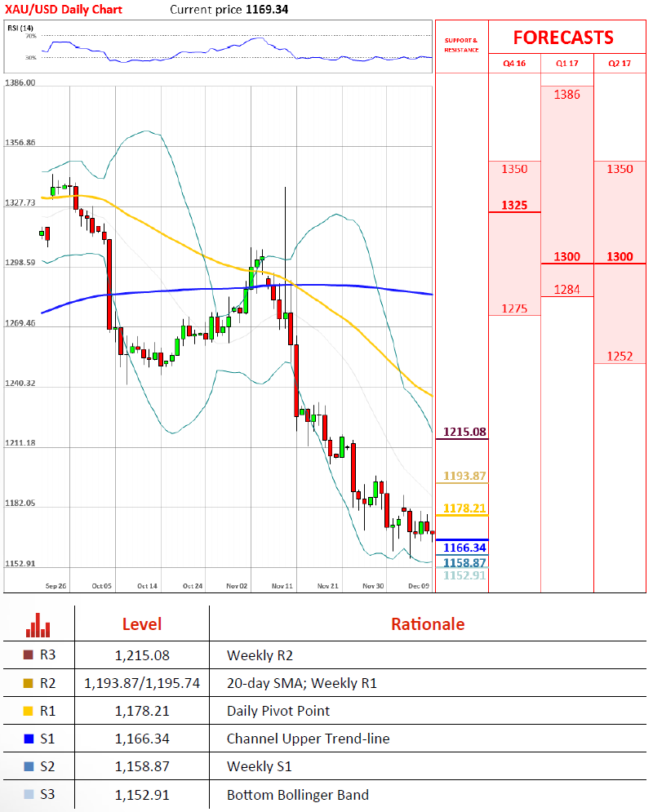This screenshot has width=653, height=812.
Task: Click the RSI (14) indicator label
Action: pyautogui.click(x=20, y=28)
